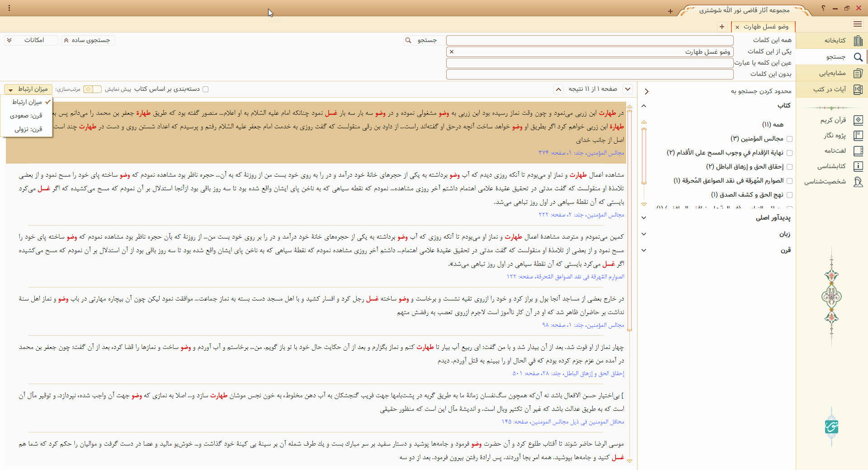This screenshot has width=868, height=470.
Task: Switch to مجموعه آثار قاضی نور الله شوشتری tab
Action: [745, 10]
